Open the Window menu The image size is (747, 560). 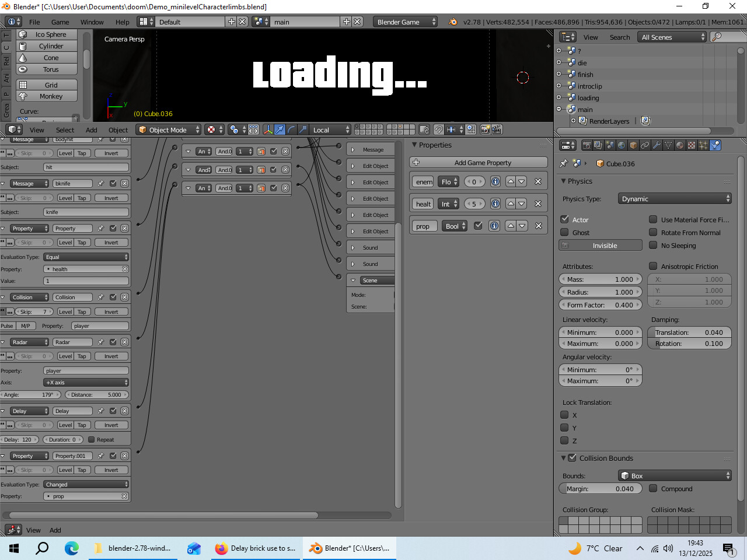[92, 22]
